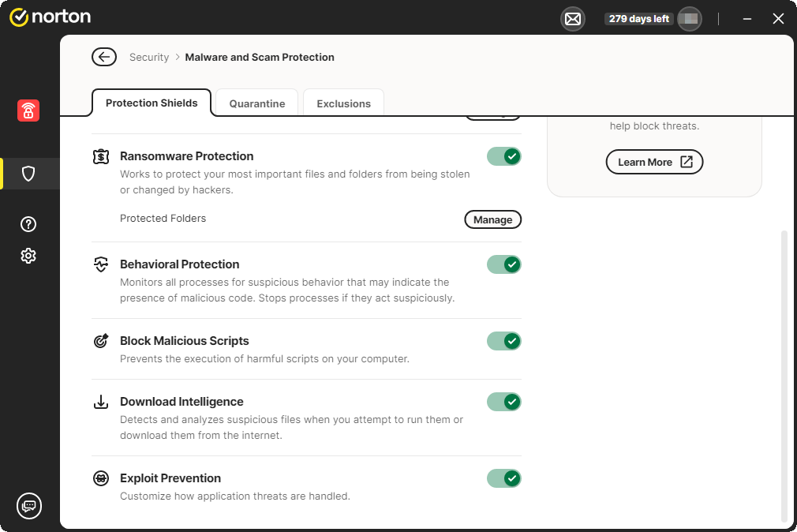This screenshot has height=532, width=797.
Task: Disable the Exploit Prevention toggle
Action: pyautogui.click(x=504, y=478)
